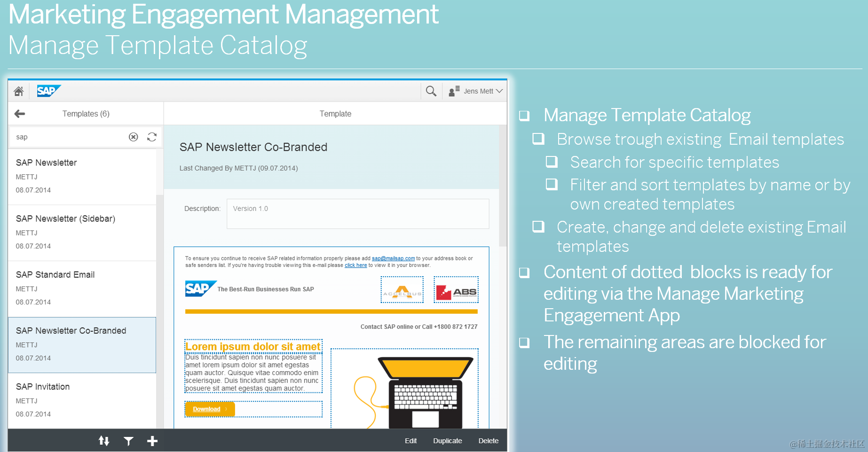Select SAP Newsletter Co-Branded list item

[82, 345]
